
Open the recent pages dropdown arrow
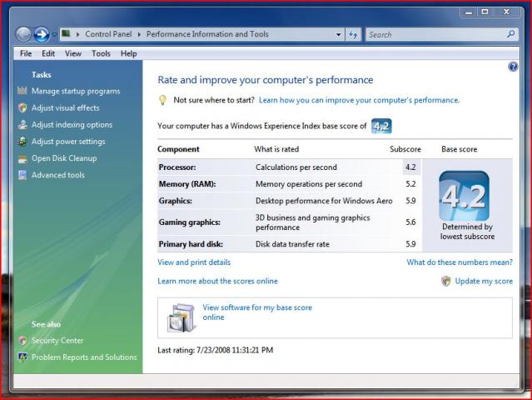coord(54,35)
